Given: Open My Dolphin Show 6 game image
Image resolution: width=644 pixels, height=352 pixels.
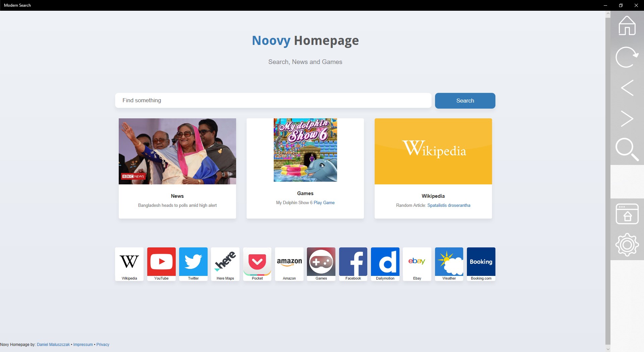Looking at the screenshot, I should 305,150.
